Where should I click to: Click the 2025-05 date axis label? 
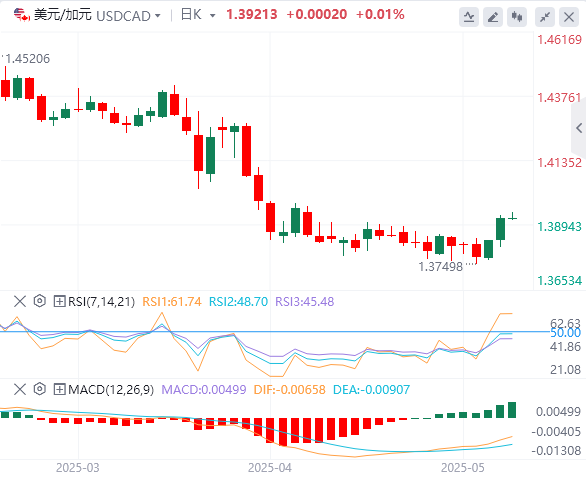tap(463, 468)
